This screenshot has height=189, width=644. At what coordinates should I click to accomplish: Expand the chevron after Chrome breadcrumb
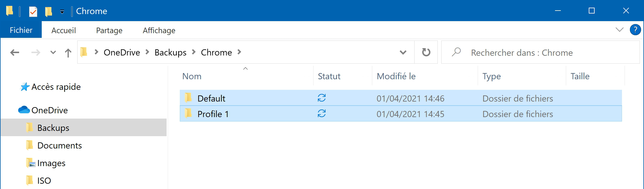point(239,52)
